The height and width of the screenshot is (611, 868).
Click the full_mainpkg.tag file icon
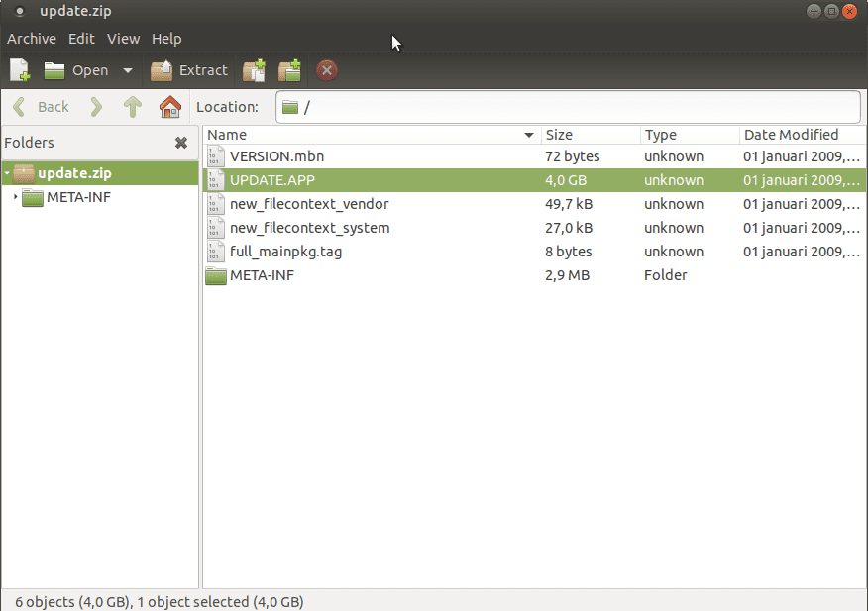pyautogui.click(x=215, y=252)
